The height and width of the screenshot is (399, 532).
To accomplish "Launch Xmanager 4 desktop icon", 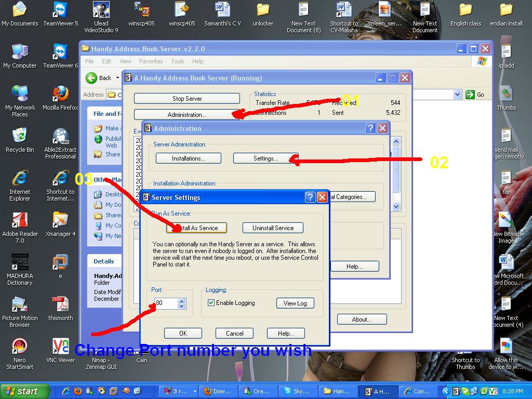I will [60, 224].
